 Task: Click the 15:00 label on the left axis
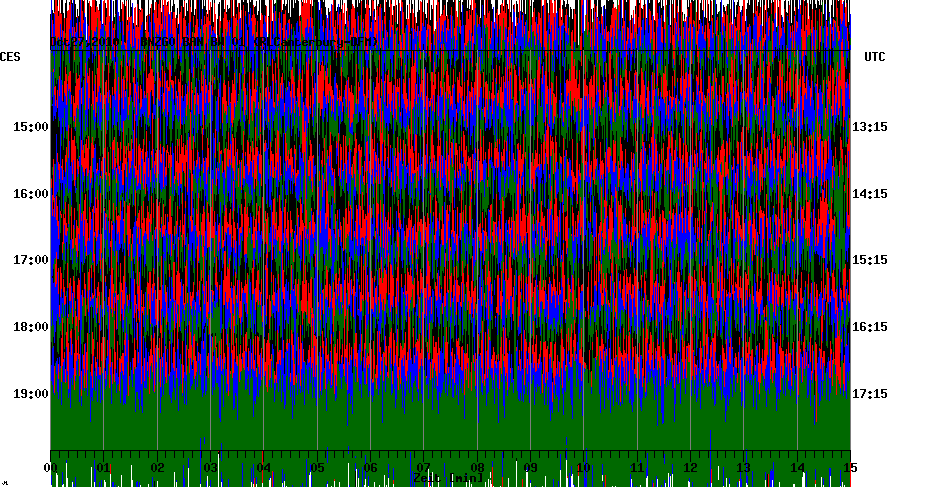(30, 127)
